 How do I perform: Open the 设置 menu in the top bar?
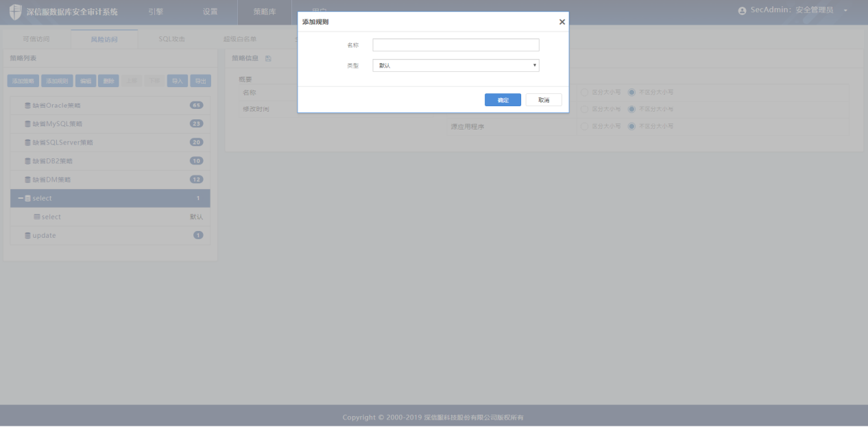click(x=210, y=12)
